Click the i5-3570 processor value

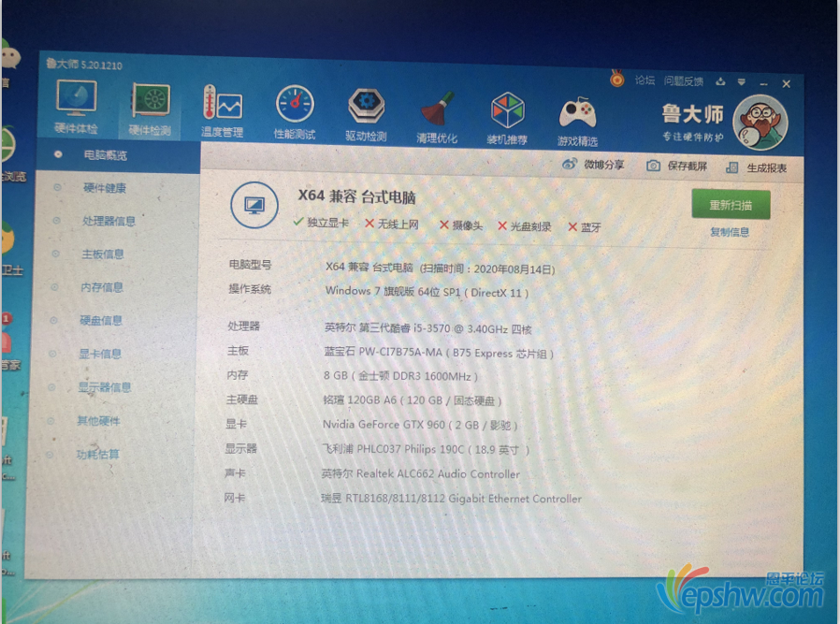click(427, 328)
